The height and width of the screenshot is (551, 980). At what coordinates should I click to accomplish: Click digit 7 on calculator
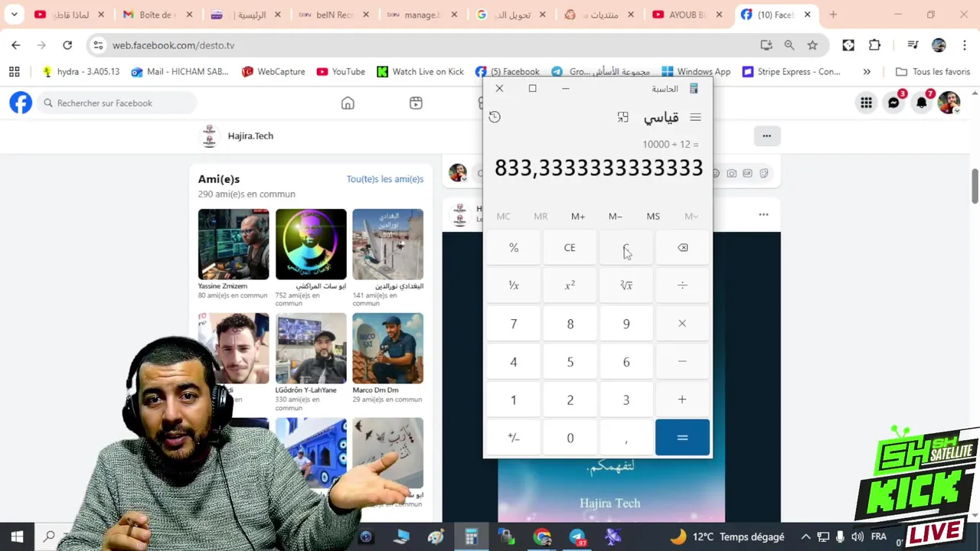(514, 323)
